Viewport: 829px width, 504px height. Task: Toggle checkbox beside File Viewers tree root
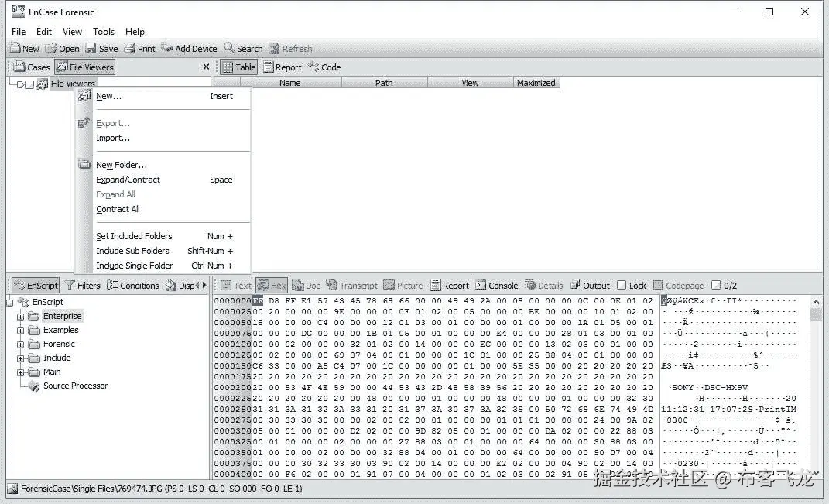[30, 84]
